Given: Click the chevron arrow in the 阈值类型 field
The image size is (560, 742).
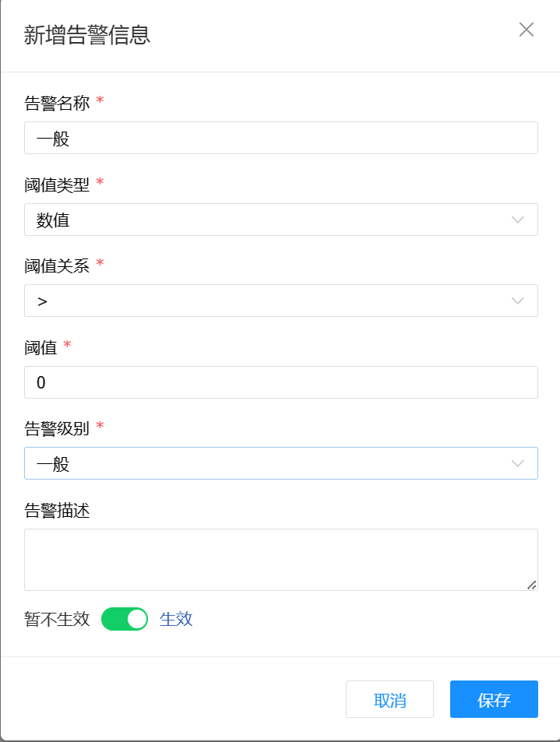Looking at the screenshot, I should 518,220.
